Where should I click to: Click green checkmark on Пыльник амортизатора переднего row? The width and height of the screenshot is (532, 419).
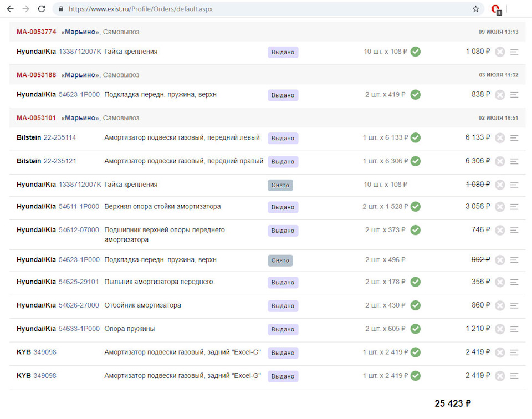click(x=415, y=282)
